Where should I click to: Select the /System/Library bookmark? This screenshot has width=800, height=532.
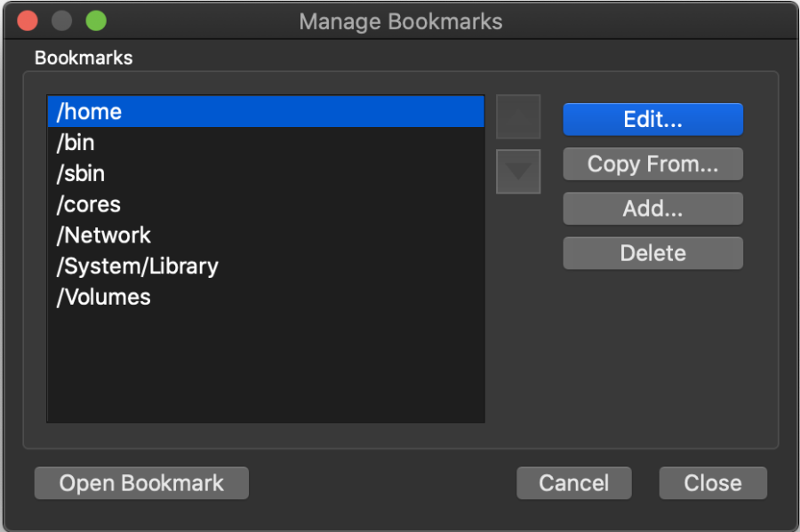pos(138,266)
